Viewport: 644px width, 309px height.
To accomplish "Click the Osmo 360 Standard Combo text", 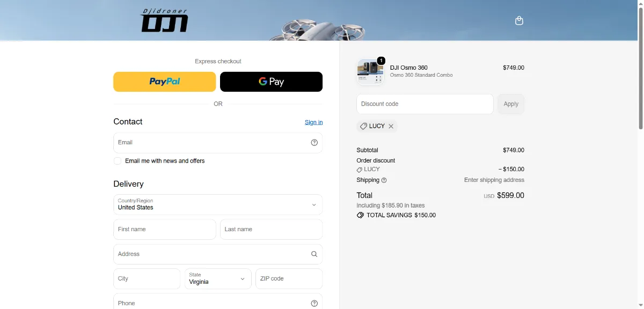I will [x=421, y=75].
